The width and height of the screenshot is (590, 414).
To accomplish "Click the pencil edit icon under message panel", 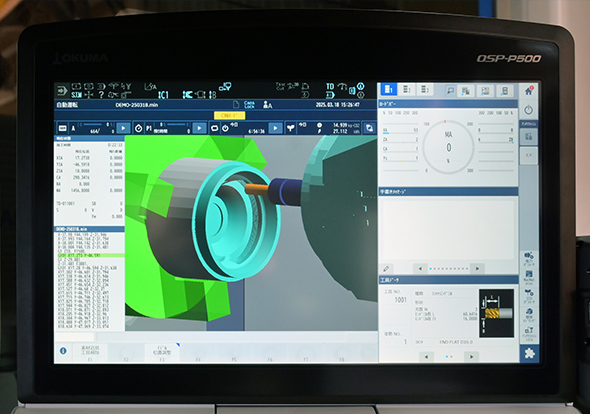I will tap(386, 269).
